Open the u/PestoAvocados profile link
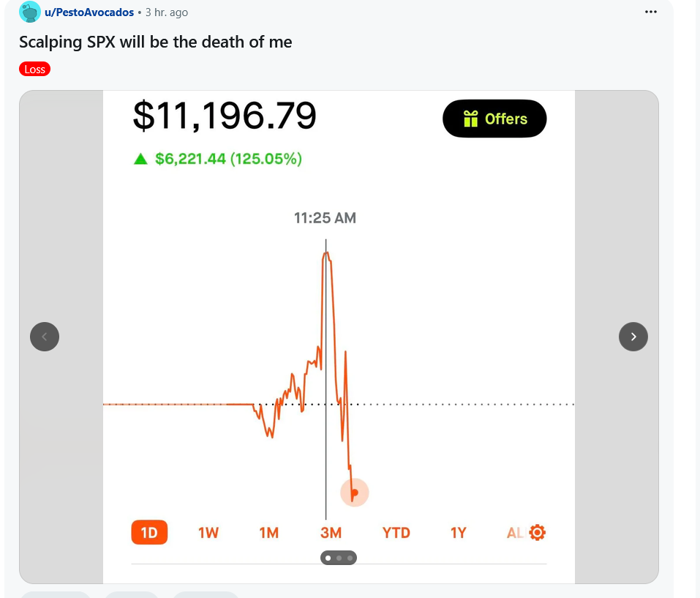Image resolution: width=700 pixels, height=598 pixels. point(89,12)
